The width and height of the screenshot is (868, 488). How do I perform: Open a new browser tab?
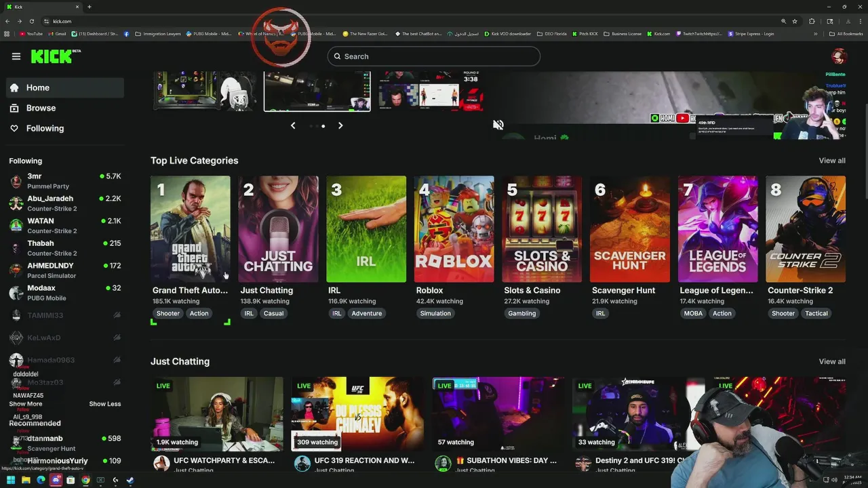tap(89, 7)
